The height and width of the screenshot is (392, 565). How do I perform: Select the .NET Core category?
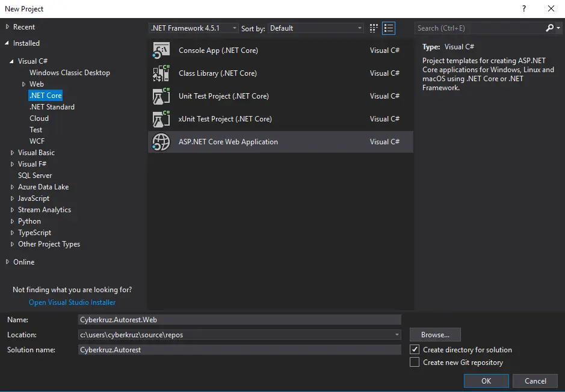pyautogui.click(x=45, y=96)
